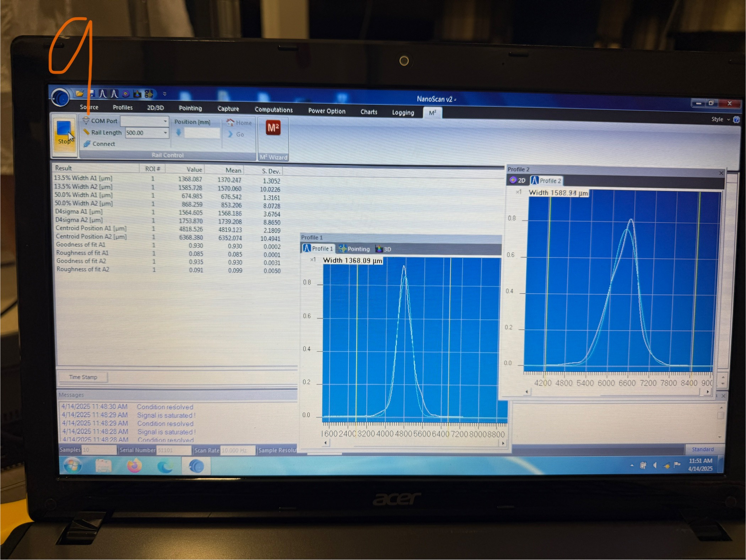The image size is (746, 560).
Task: Close the Profile 2 window
Action: tap(721, 173)
